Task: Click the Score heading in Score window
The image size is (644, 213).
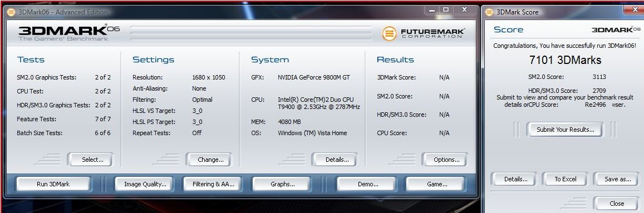Action: click(x=508, y=29)
